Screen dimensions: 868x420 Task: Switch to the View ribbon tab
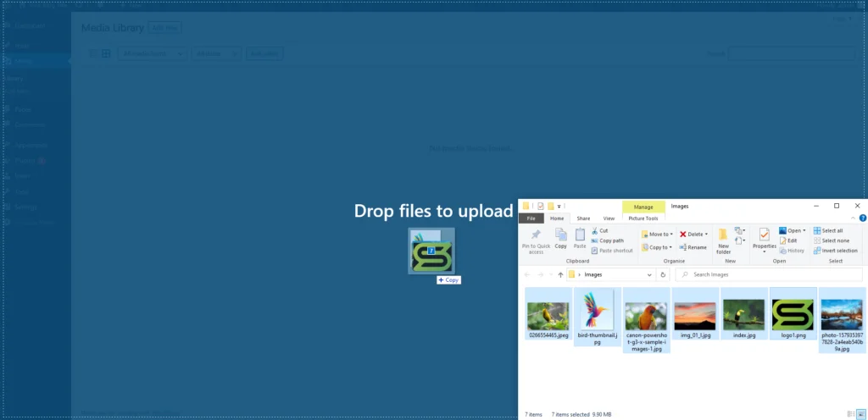[x=609, y=218]
